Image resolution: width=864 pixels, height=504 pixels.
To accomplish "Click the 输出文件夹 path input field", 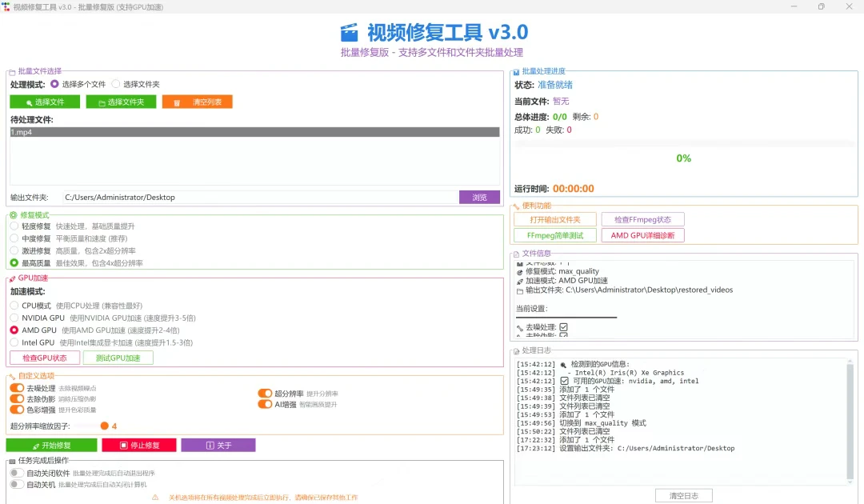I will [258, 197].
